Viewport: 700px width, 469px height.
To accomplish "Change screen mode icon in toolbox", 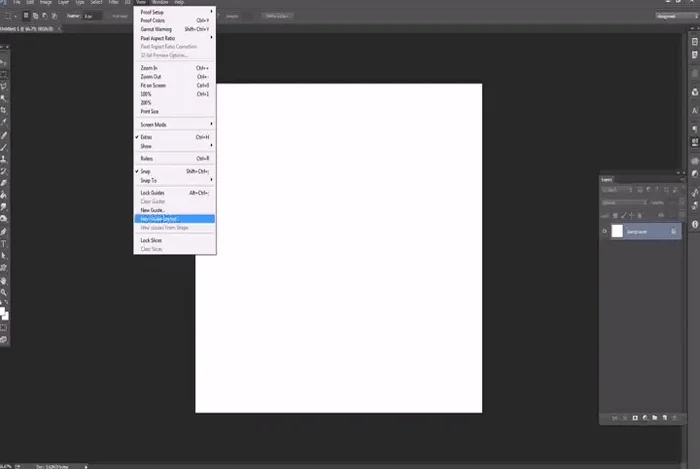I will tap(4, 340).
